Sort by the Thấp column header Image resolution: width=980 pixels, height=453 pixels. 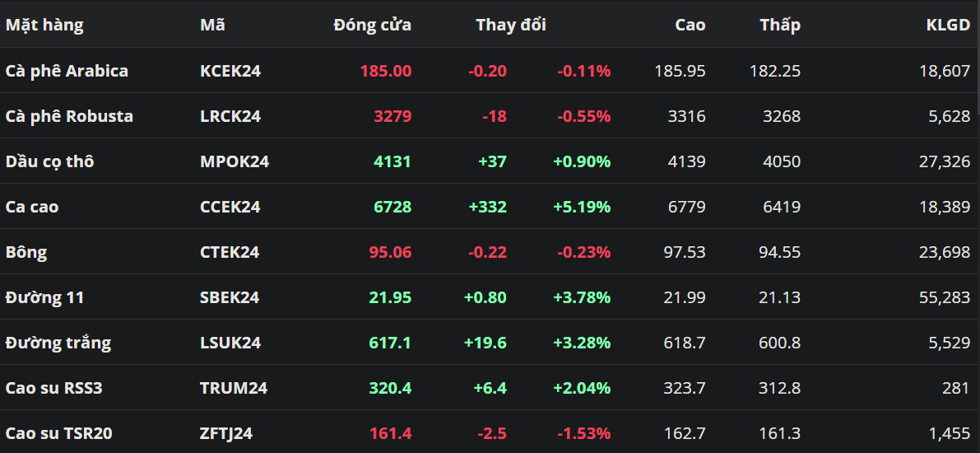[x=779, y=25]
